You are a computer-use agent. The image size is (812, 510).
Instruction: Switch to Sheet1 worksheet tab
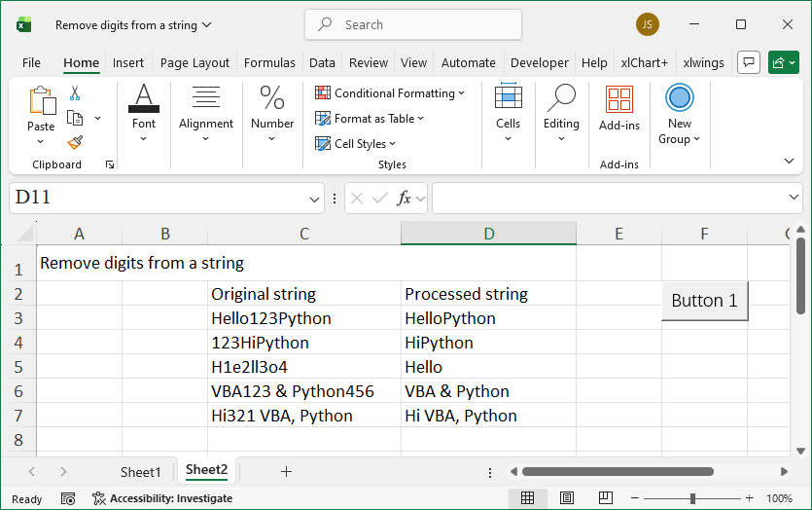tap(140, 471)
